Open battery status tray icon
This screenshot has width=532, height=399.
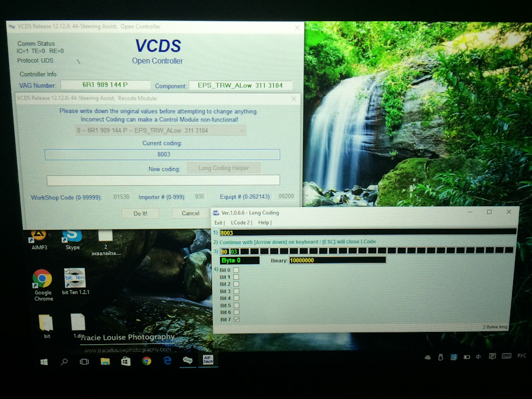pyautogui.click(x=467, y=357)
